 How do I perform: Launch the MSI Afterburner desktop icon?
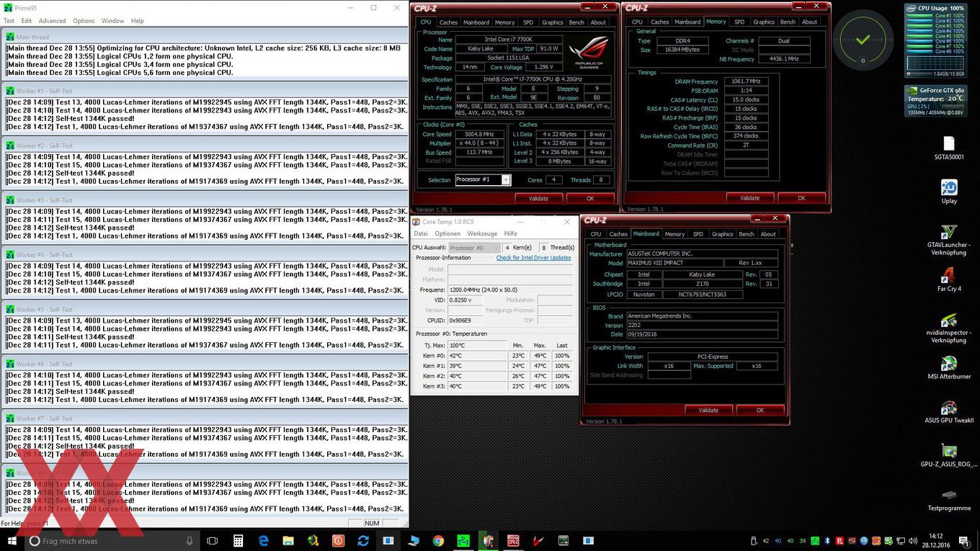[949, 367]
